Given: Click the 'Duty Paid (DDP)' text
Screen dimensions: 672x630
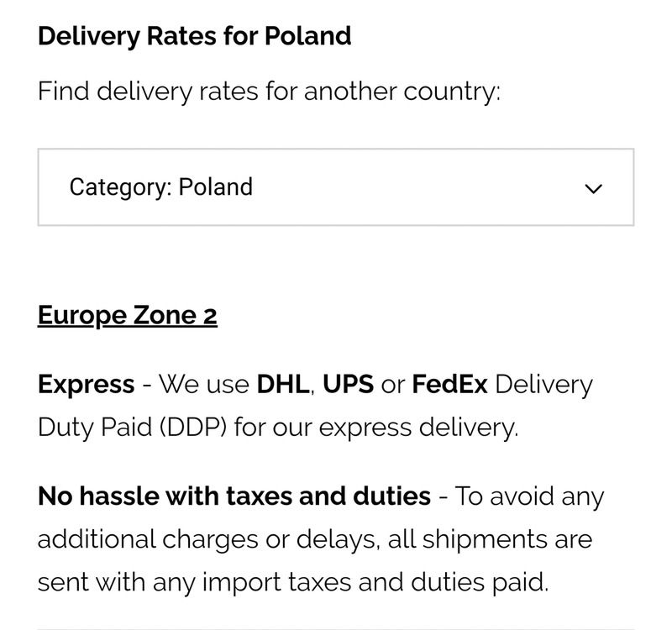Looking at the screenshot, I should coord(131,427).
